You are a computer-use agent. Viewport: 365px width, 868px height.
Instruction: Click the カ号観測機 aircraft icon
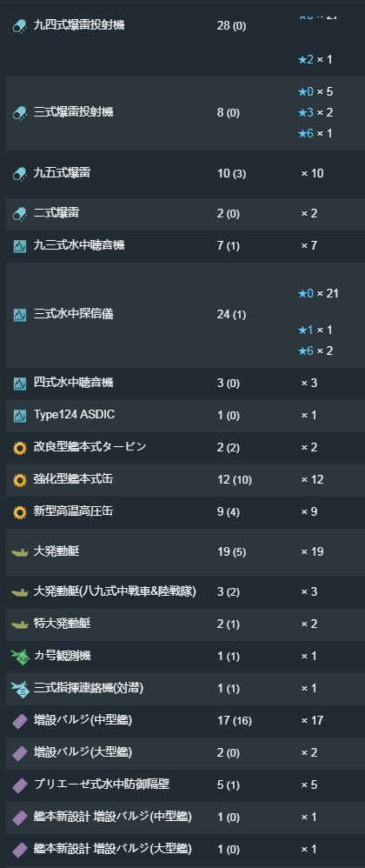pyautogui.click(x=19, y=656)
